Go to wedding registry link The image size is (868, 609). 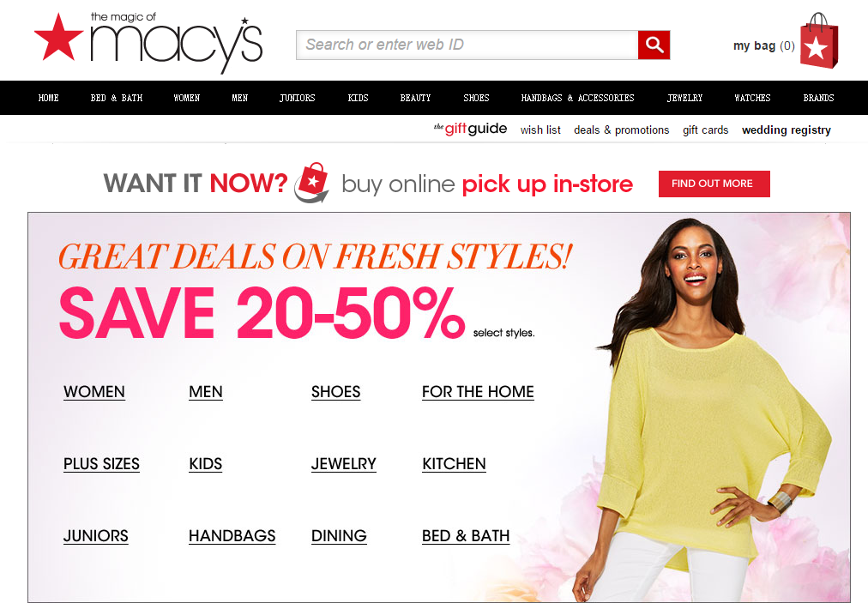pos(786,130)
